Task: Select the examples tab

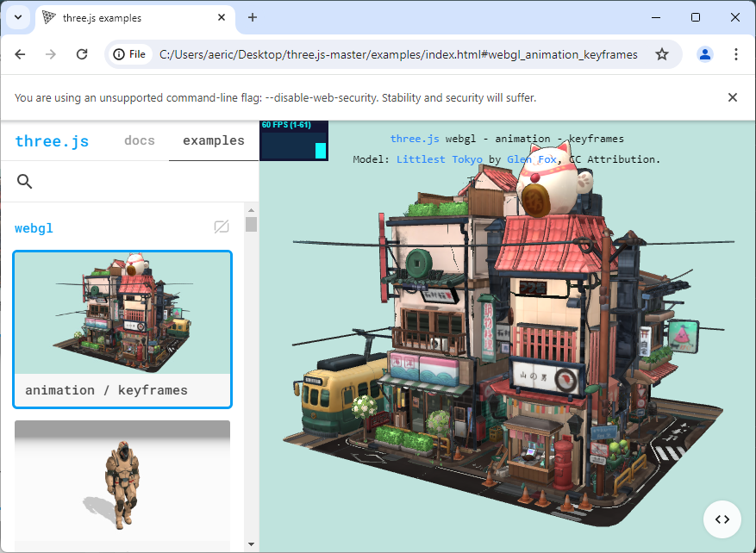Action: (x=214, y=140)
